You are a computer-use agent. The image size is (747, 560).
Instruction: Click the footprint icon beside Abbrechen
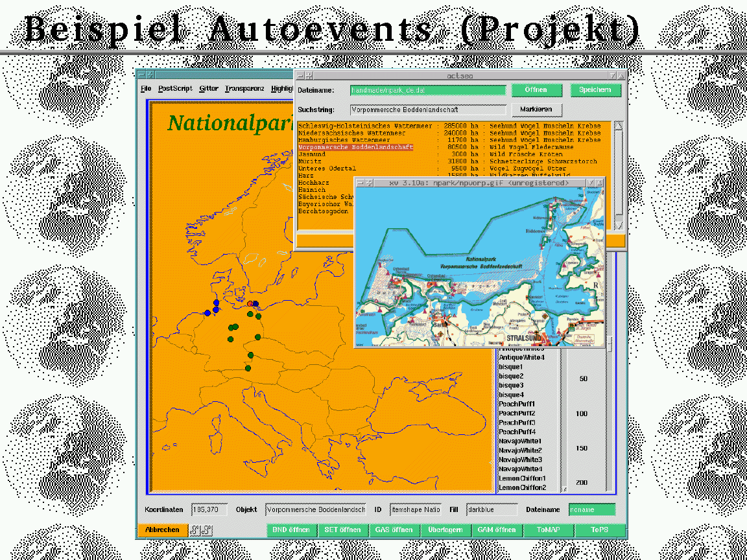tap(201, 530)
